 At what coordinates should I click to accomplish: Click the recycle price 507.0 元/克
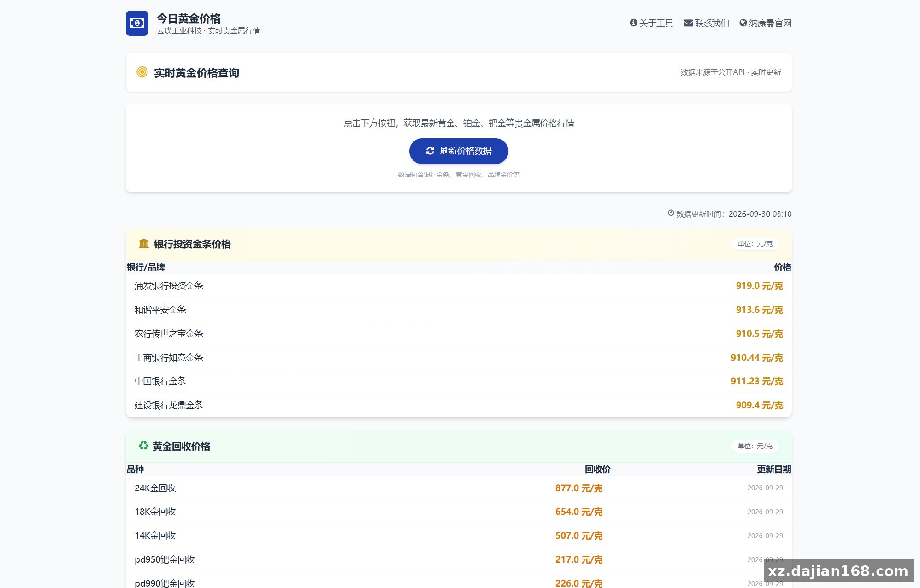point(579,536)
